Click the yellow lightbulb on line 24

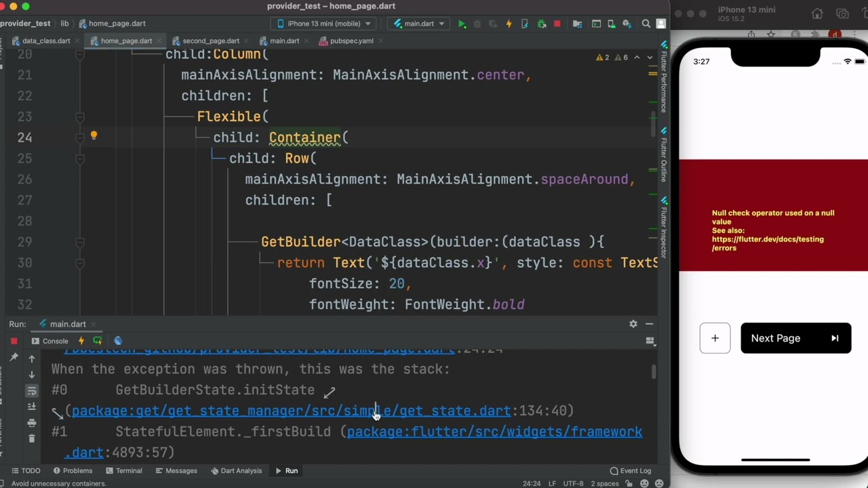[x=94, y=136]
